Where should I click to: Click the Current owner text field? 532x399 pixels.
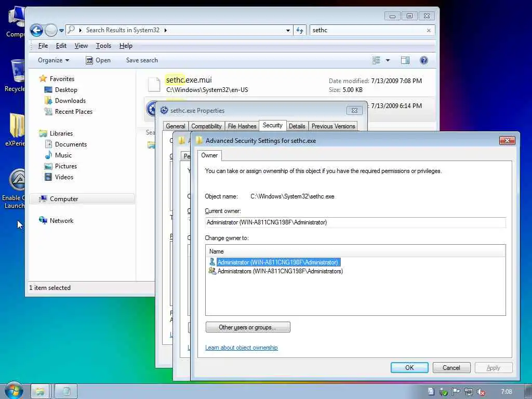tap(355, 222)
